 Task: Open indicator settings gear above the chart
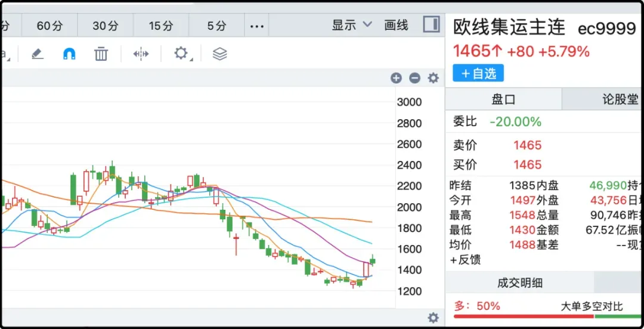tap(434, 78)
